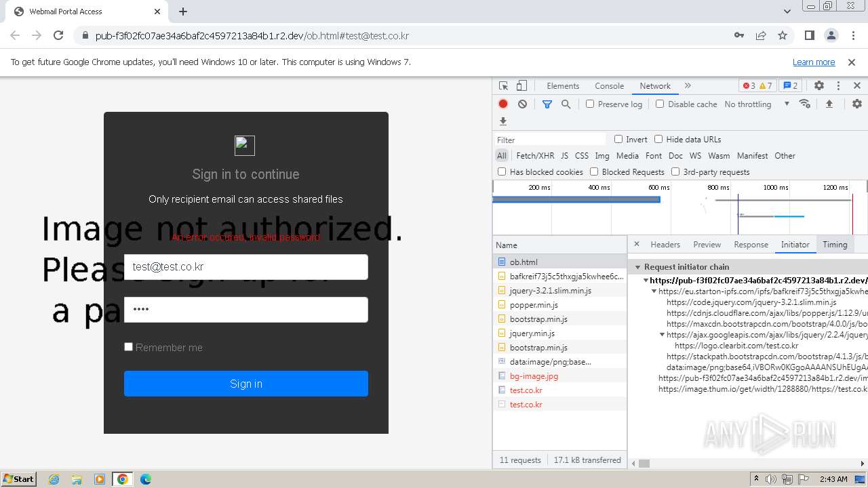Viewport: 868px width, 488px height.
Task: Reload the page with the refresh icon
Action: coord(58,35)
